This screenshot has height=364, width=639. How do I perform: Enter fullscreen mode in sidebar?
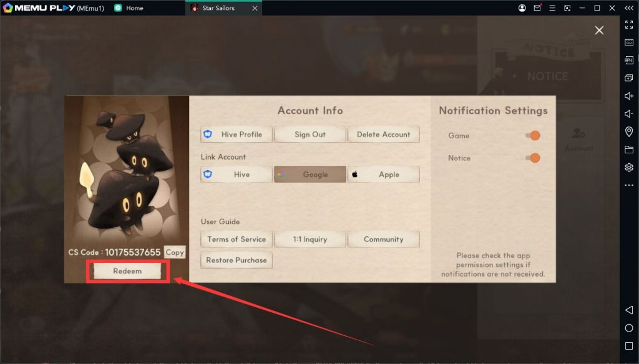point(629,25)
